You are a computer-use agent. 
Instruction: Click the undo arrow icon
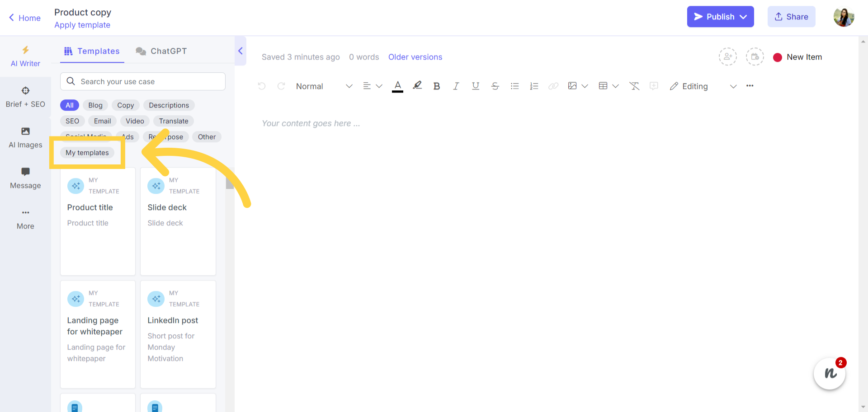(x=261, y=86)
